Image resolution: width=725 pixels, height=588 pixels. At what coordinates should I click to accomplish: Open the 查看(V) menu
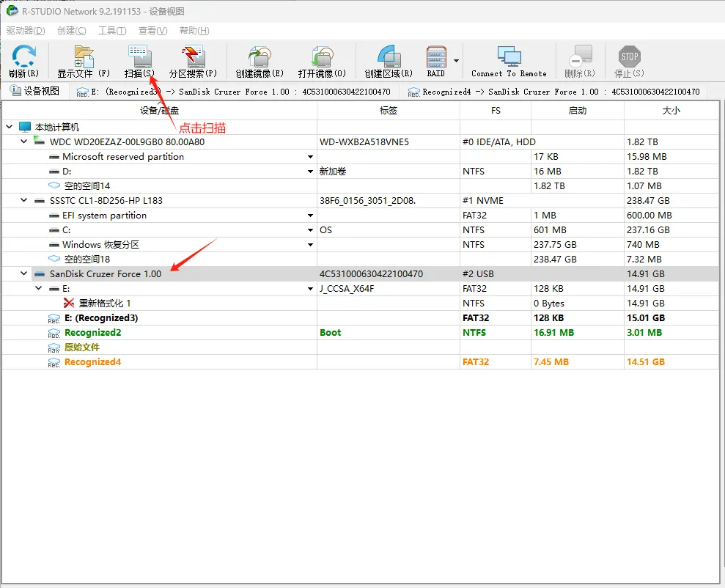click(153, 31)
